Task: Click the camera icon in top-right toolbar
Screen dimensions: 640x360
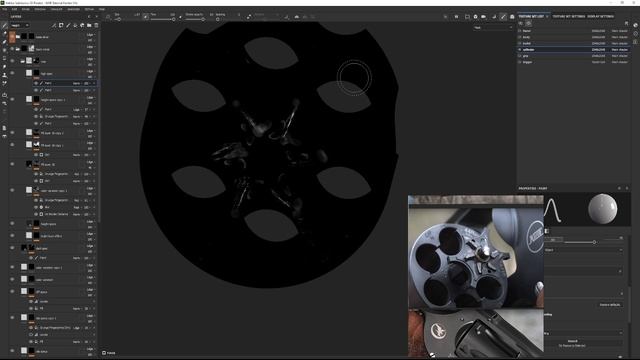Action: click(x=484, y=17)
